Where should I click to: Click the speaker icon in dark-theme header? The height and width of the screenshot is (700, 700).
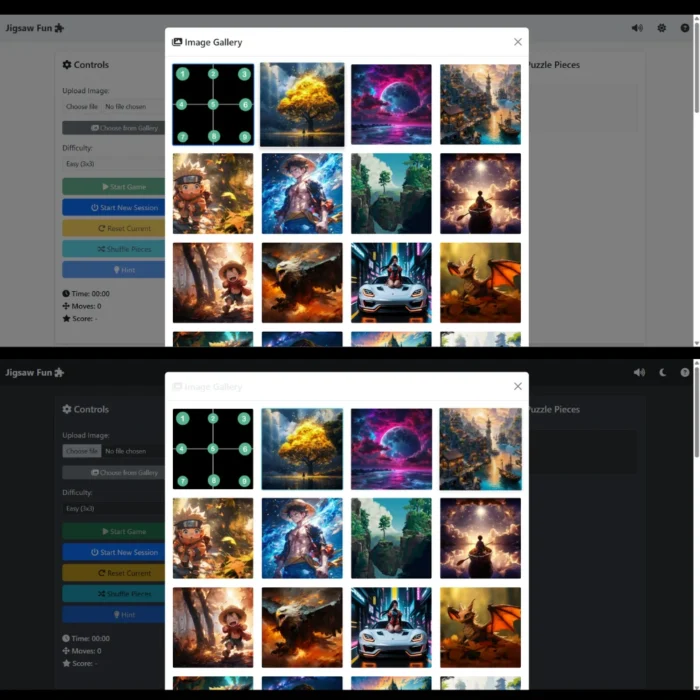click(x=639, y=372)
